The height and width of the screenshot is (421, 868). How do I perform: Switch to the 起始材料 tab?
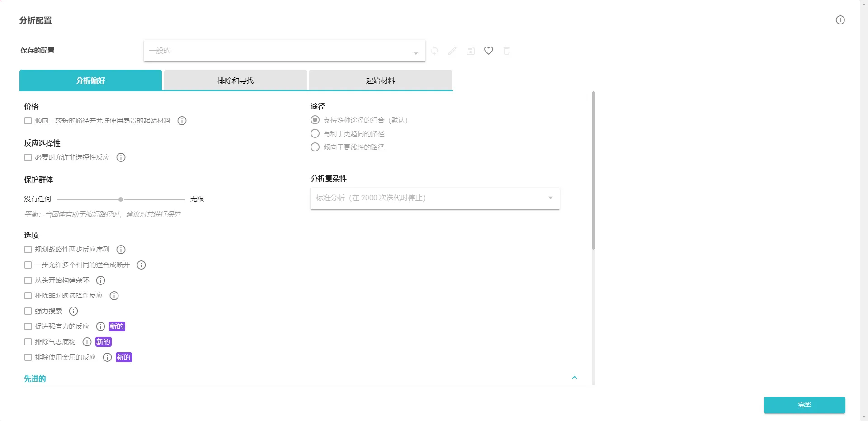tap(380, 80)
